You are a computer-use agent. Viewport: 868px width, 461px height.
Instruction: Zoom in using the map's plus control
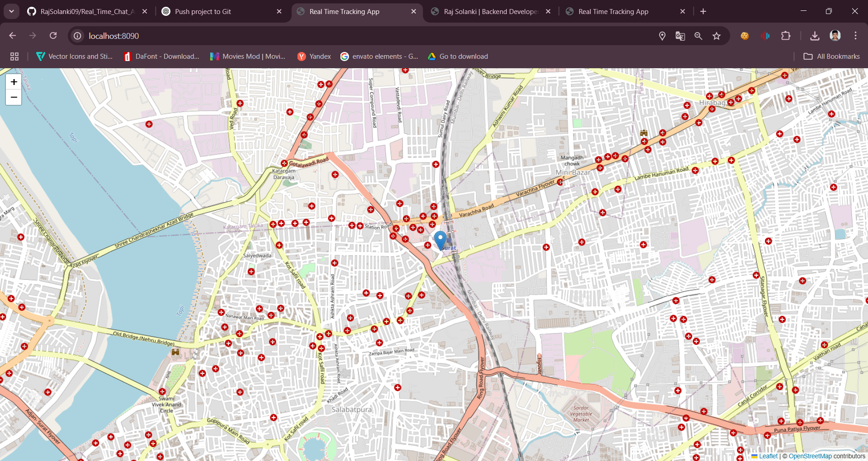[14, 82]
